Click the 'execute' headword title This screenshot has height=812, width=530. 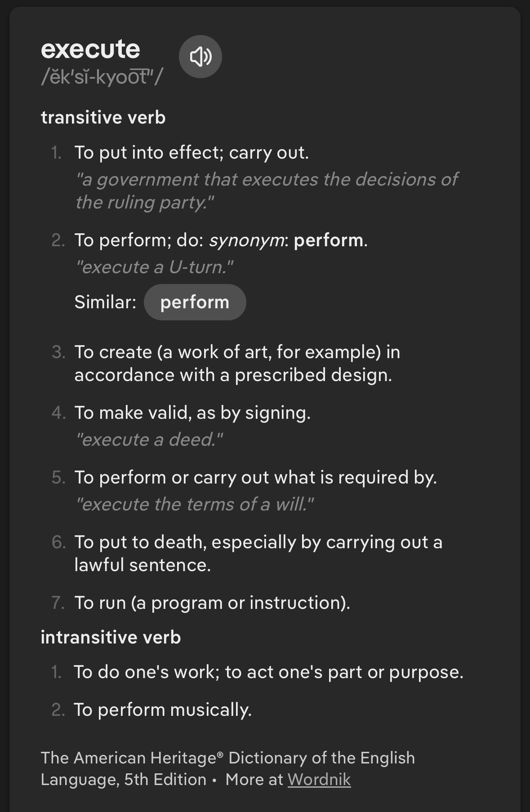pyautogui.click(x=90, y=49)
